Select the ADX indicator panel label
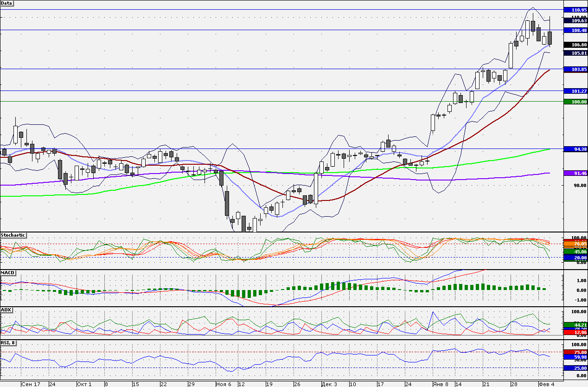The width and height of the screenshot is (588, 387). point(6,310)
